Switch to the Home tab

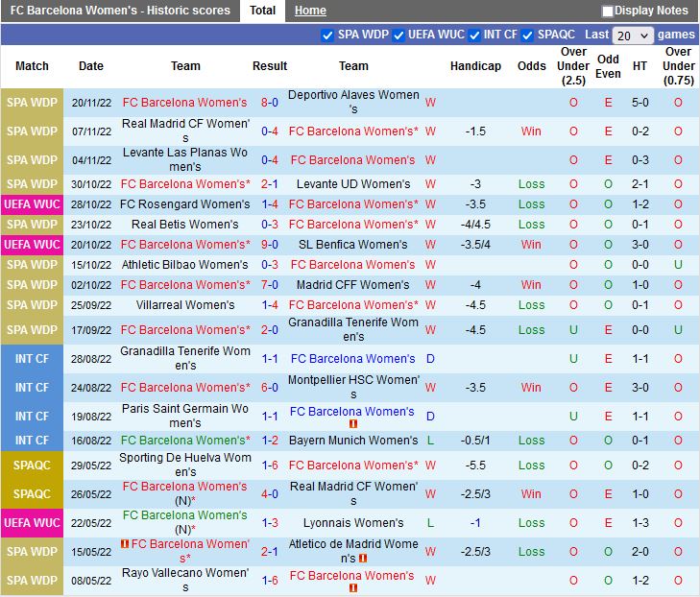[x=310, y=11]
